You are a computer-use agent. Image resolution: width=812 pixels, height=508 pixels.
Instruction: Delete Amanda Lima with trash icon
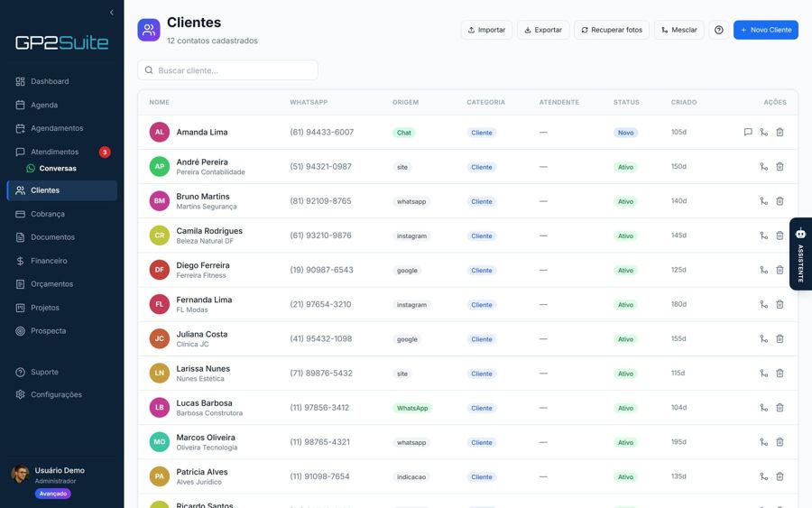[780, 132]
